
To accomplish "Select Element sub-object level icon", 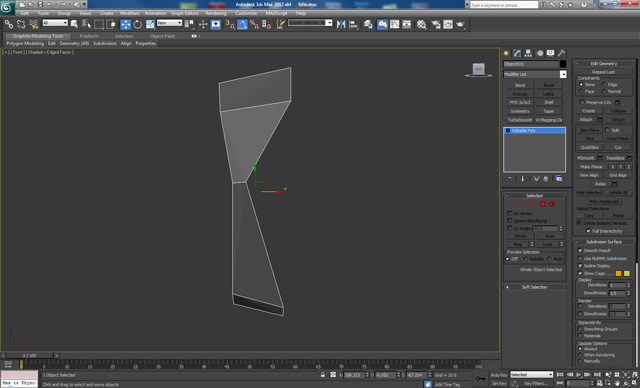I will coord(552,204).
